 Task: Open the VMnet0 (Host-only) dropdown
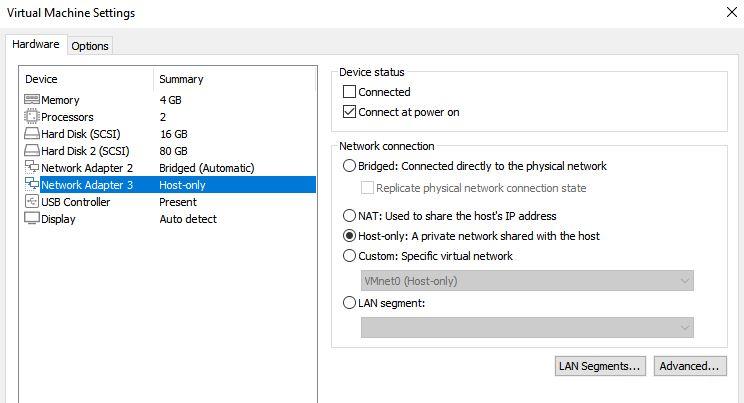pos(527,281)
